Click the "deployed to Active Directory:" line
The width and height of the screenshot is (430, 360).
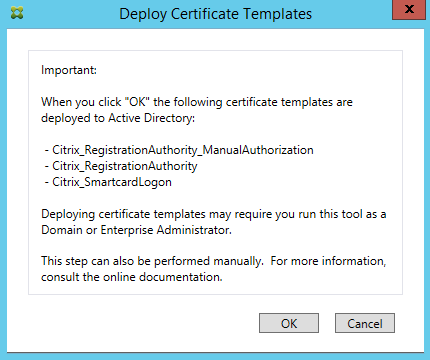pyautogui.click(x=118, y=118)
